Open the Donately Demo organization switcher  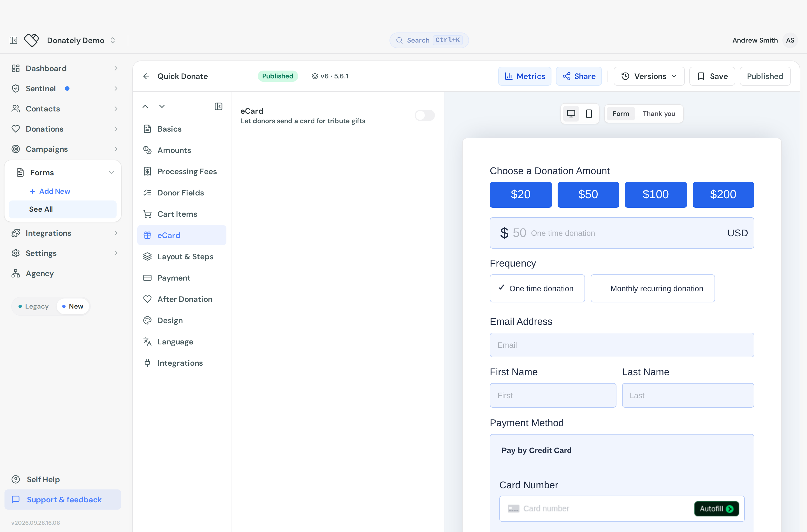(x=82, y=40)
